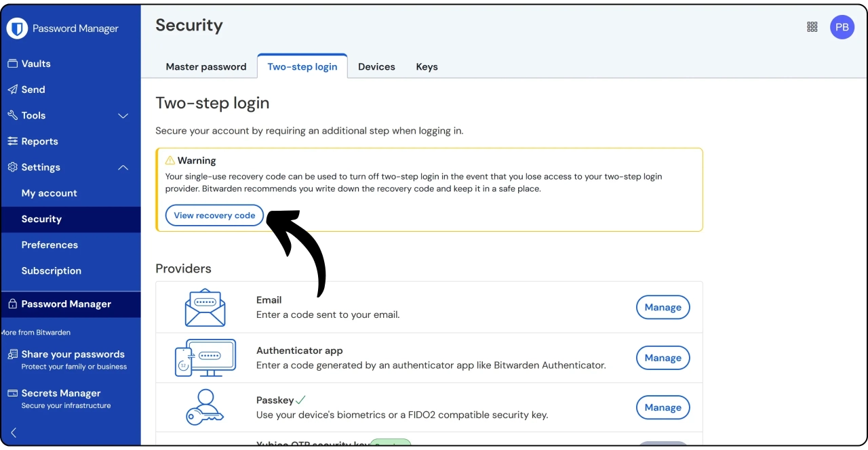Click the Authenticator app devices icon
This screenshot has height=450, width=868.
(x=205, y=358)
